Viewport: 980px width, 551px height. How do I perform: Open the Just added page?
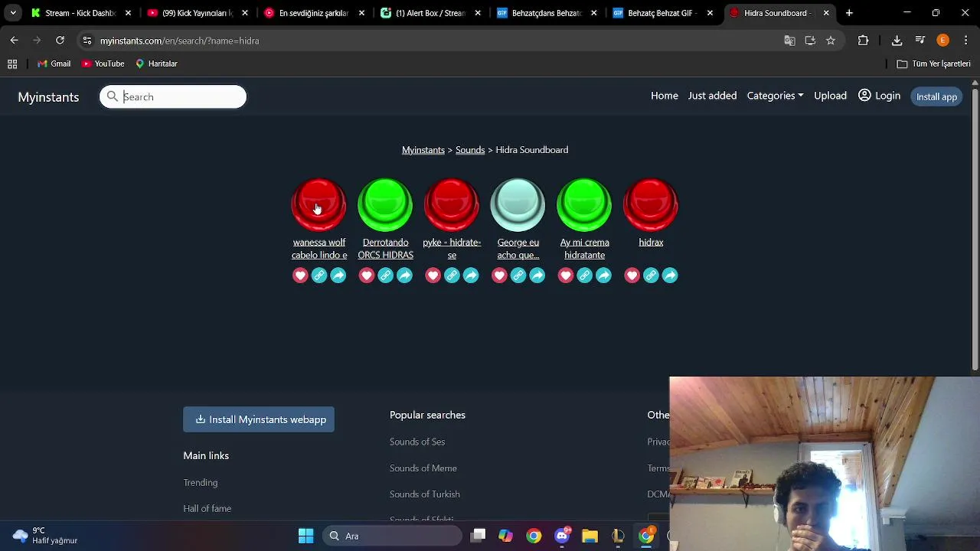712,96
